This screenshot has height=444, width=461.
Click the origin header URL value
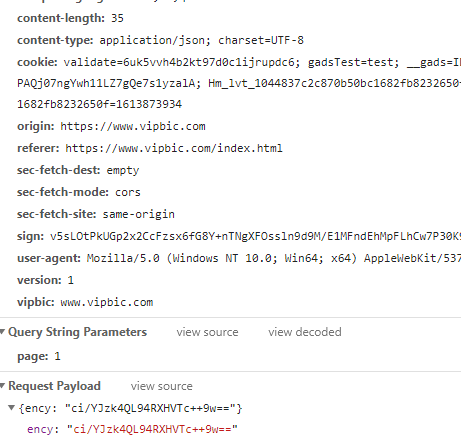coord(133,126)
